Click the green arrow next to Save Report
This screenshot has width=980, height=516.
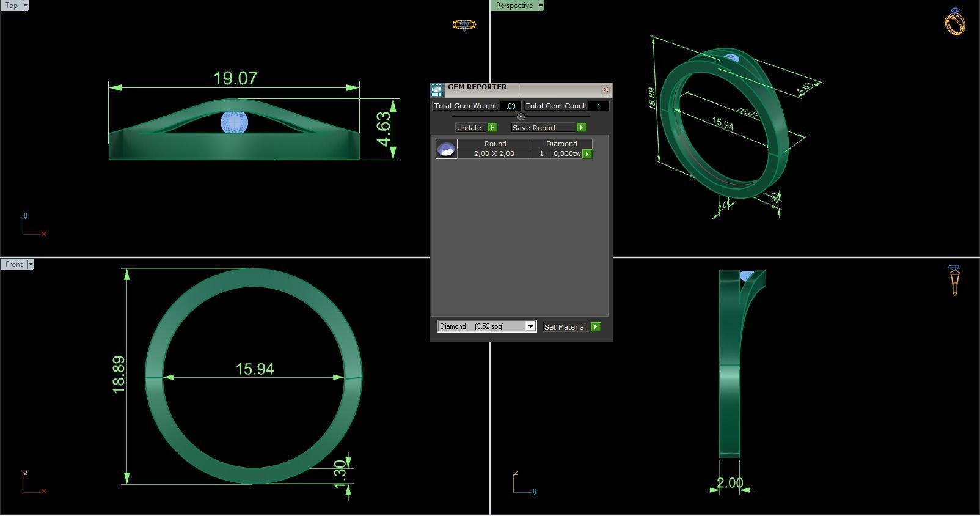coord(581,128)
